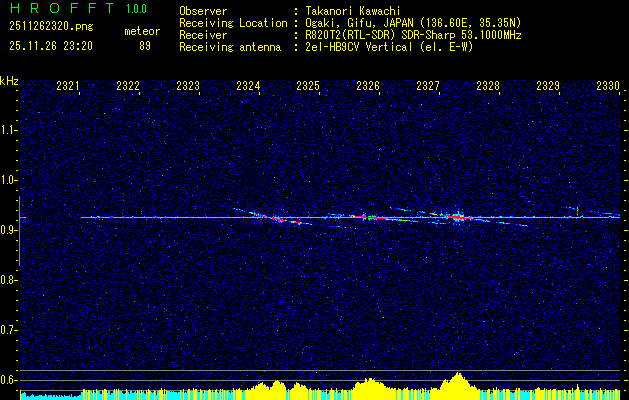
Task: Click the 2328 time axis marker
Action: (488, 85)
